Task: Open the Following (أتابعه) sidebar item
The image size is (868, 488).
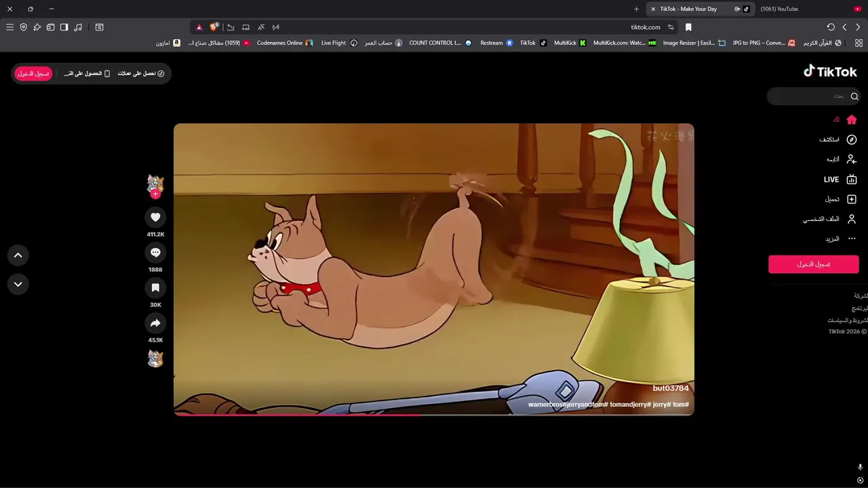Action: point(842,159)
